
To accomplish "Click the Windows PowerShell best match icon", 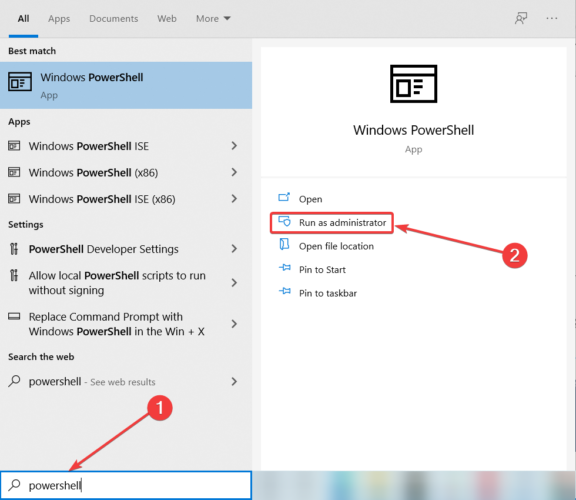I will [20, 82].
